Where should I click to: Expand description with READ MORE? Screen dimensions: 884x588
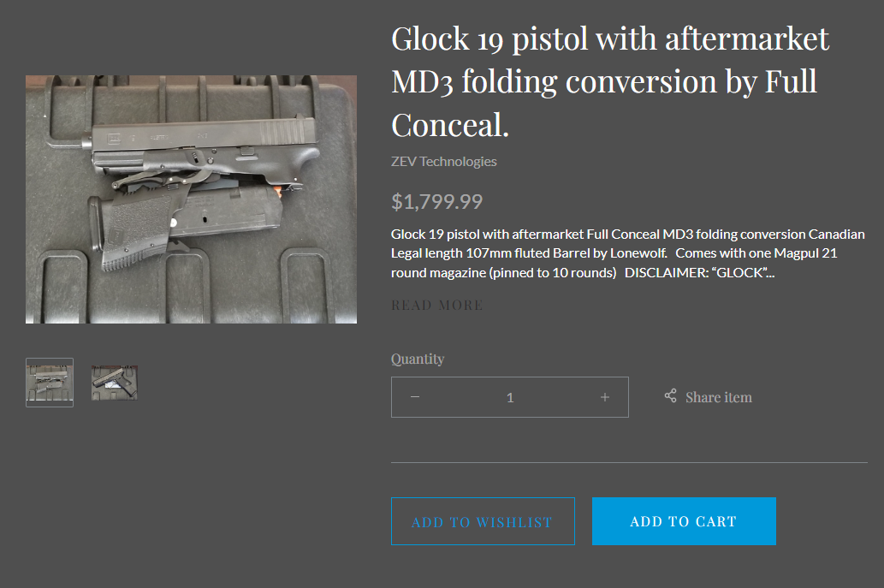tap(437, 305)
